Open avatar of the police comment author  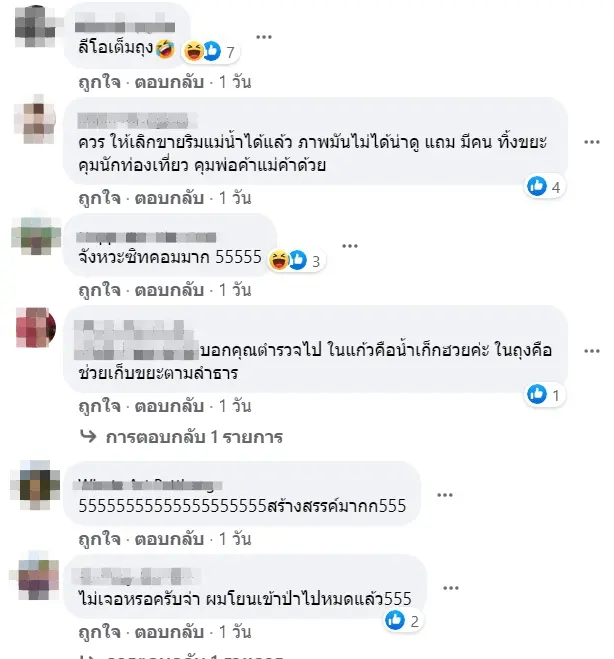pos(35,328)
